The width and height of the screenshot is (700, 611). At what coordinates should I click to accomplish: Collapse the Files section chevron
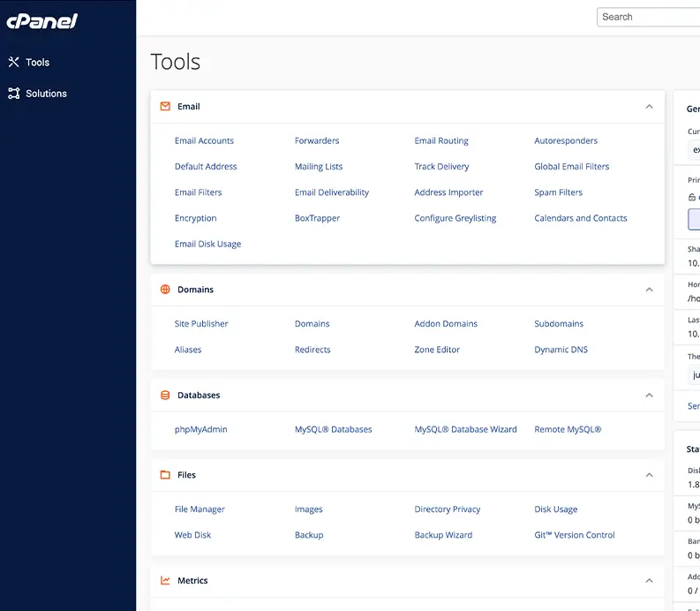coord(649,475)
